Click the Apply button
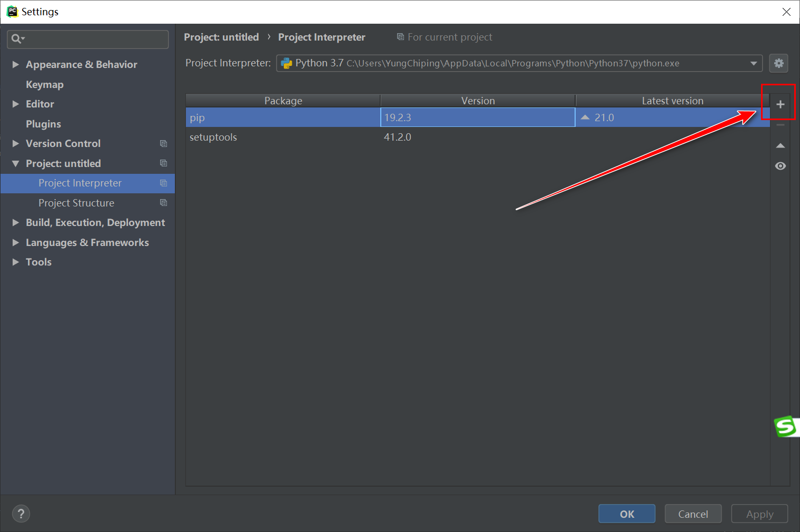 click(x=759, y=514)
